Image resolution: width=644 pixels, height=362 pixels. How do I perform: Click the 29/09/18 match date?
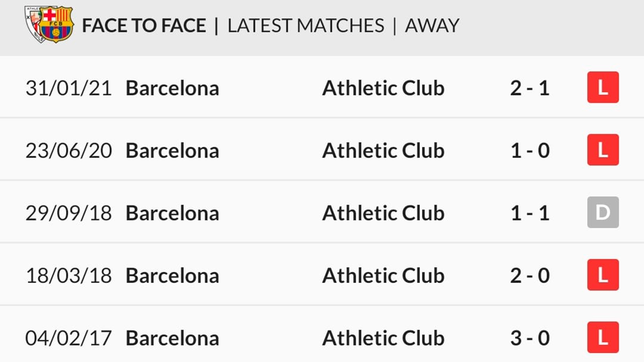click(x=68, y=213)
